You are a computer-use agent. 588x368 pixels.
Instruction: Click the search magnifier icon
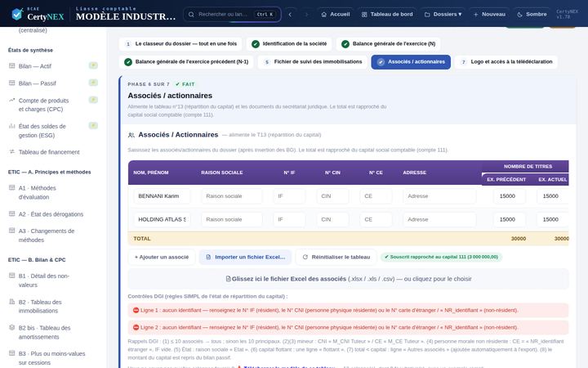click(191, 14)
